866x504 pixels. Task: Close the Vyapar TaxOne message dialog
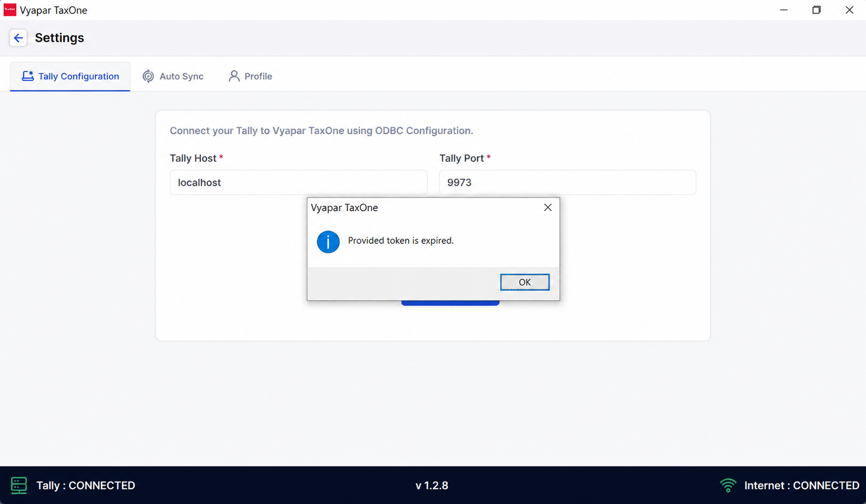548,207
